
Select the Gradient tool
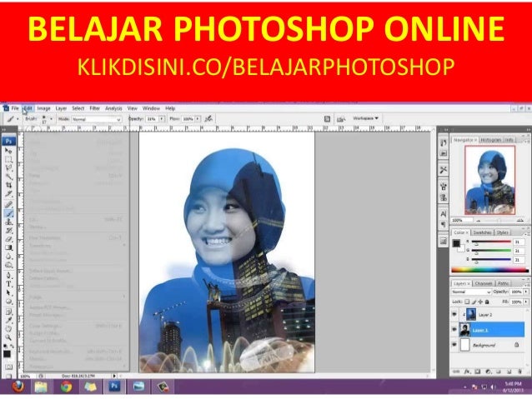[9, 247]
